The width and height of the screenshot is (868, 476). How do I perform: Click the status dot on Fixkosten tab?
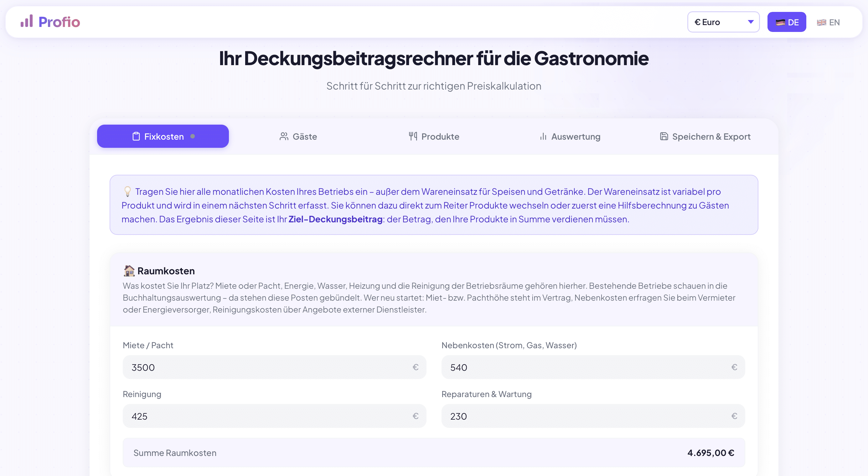[193, 137]
